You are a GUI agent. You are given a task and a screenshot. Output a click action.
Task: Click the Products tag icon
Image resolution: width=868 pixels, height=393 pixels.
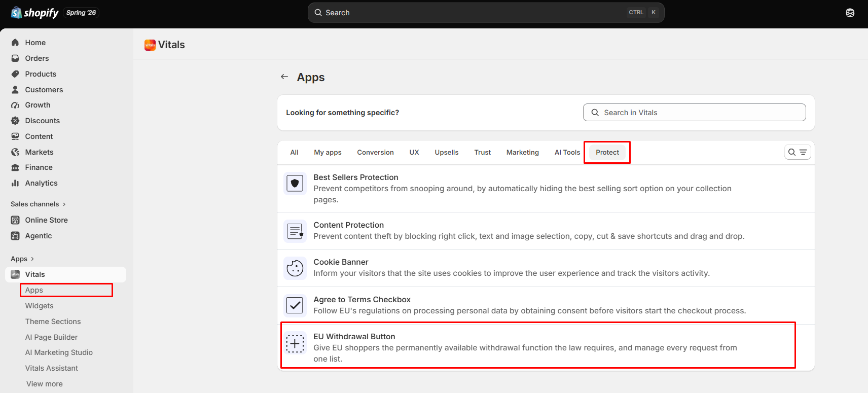[15, 74]
